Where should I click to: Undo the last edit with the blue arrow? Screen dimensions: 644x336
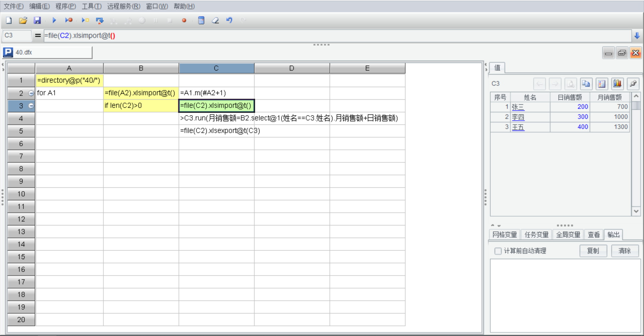(x=229, y=20)
